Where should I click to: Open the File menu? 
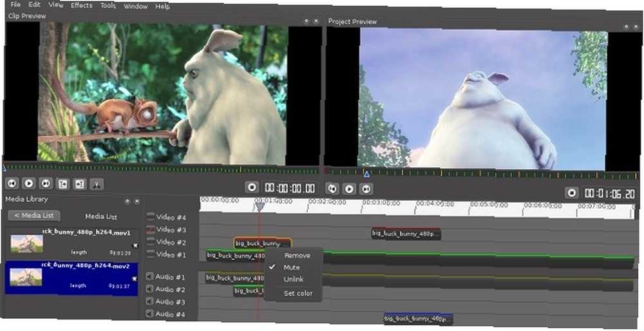pos(15,4)
